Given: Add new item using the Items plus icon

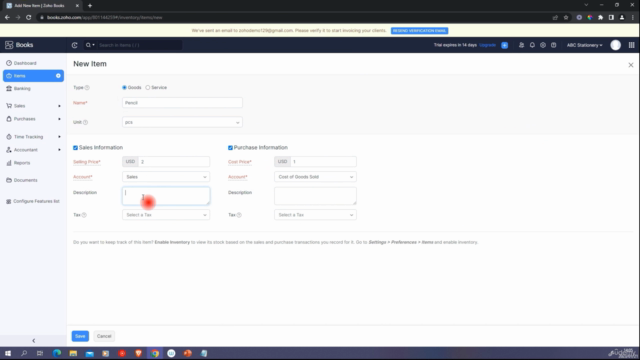Looking at the screenshot, I should [58, 76].
